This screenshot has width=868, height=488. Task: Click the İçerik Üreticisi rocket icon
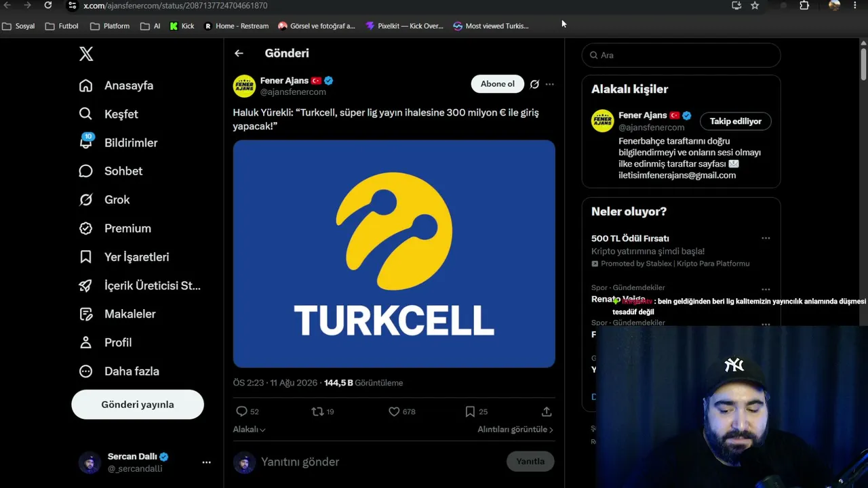85,285
